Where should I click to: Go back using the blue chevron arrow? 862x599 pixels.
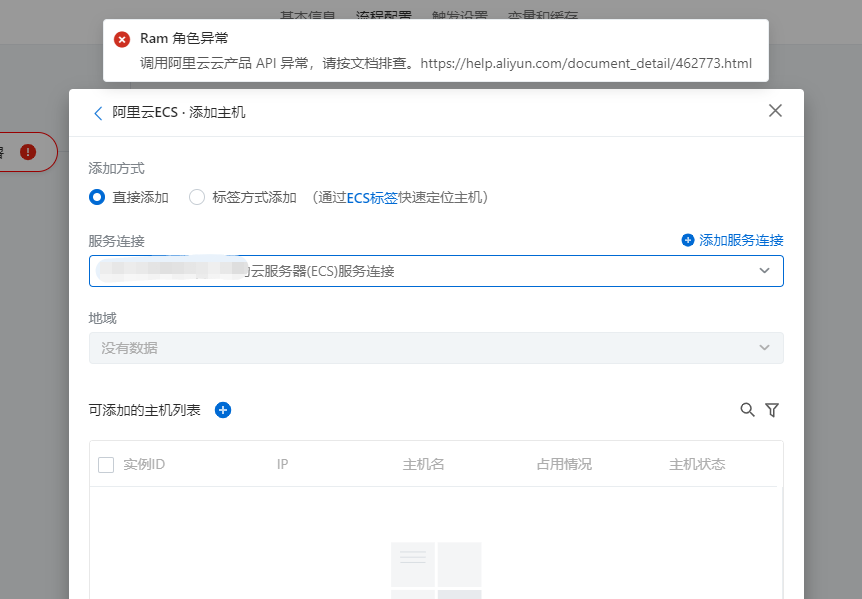pyautogui.click(x=98, y=113)
